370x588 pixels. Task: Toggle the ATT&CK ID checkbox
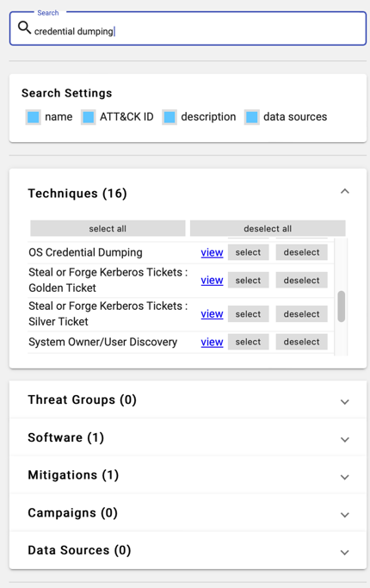(x=89, y=117)
